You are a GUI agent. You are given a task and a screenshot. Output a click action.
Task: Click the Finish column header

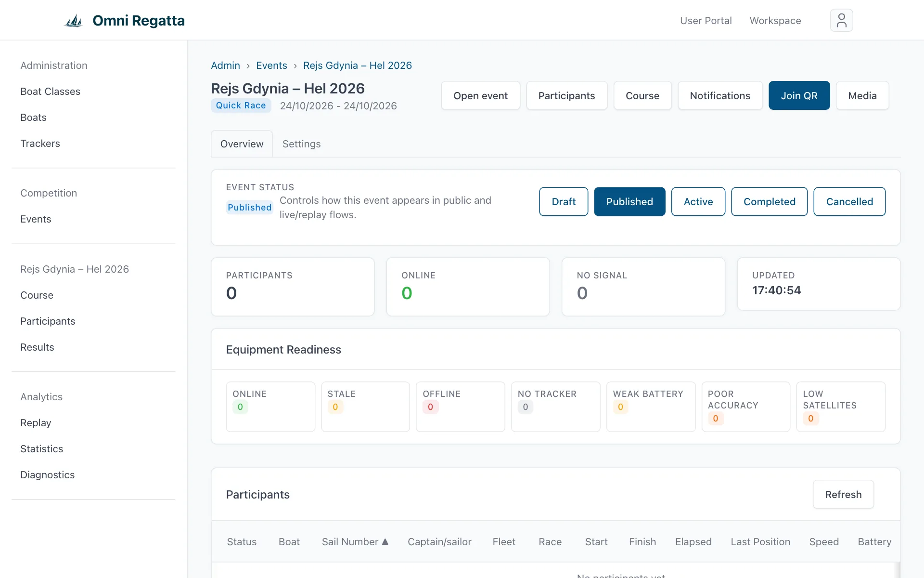(642, 542)
